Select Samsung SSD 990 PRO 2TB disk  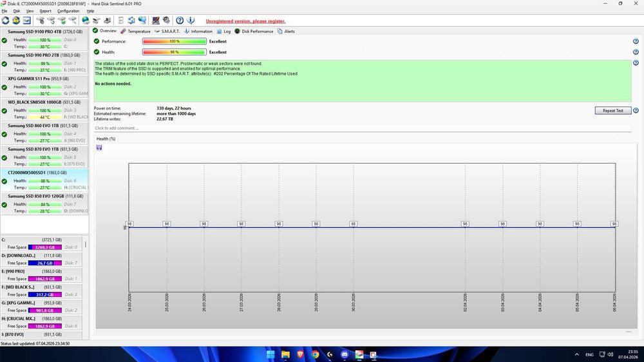pos(44,62)
